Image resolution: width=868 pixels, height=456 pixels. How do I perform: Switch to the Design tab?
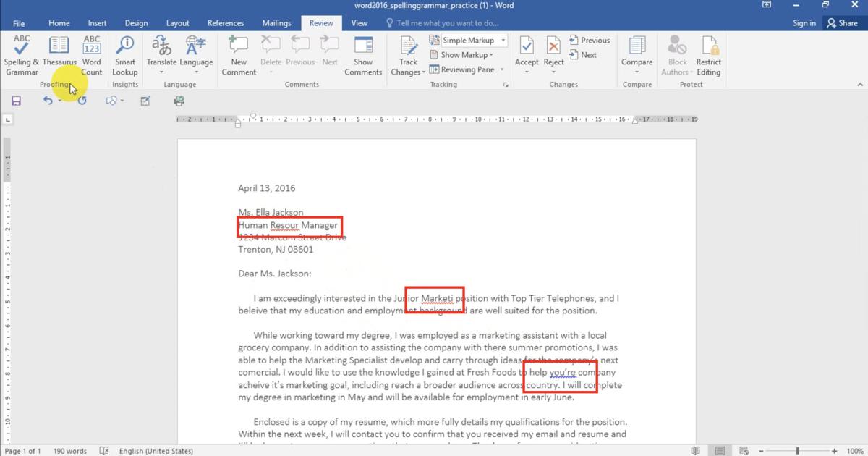136,23
